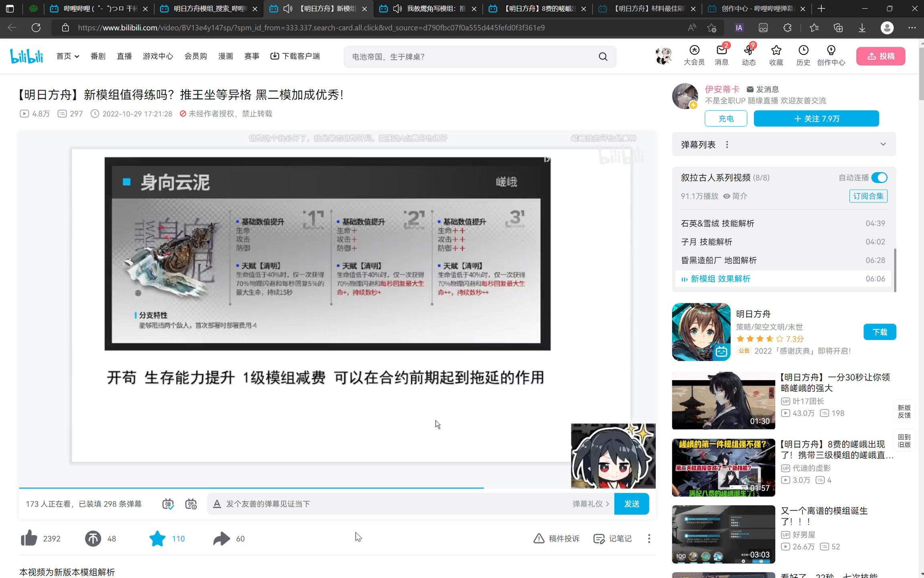Open 历史 history icon
Image resolution: width=924 pixels, height=578 pixels.
click(803, 55)
